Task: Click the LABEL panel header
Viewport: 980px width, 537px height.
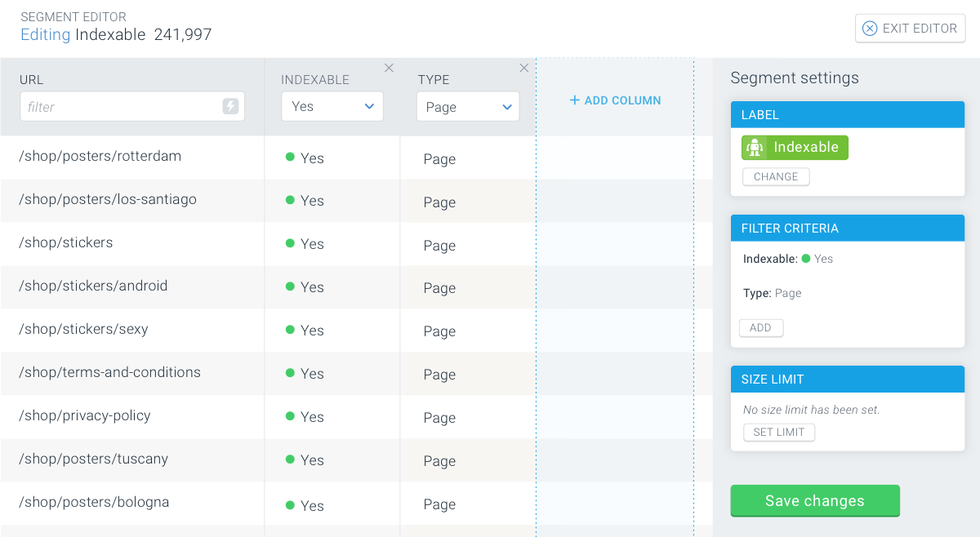Action: pyautogui.click(x=848, y=115)
